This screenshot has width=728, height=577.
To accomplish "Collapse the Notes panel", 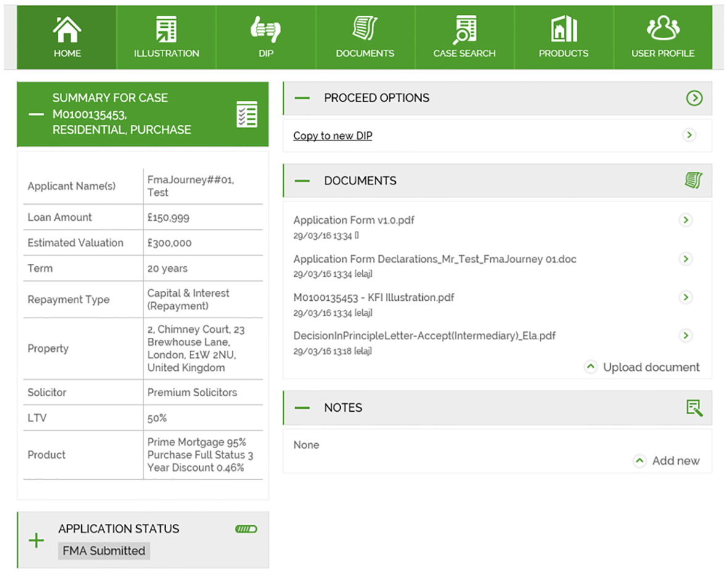I will click(302, 407).
